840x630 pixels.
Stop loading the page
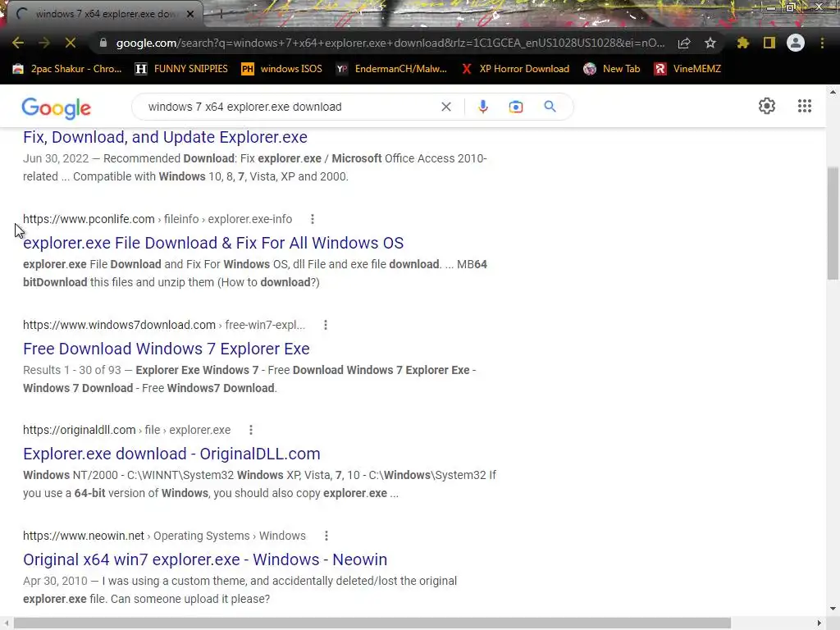pos(71,43)
